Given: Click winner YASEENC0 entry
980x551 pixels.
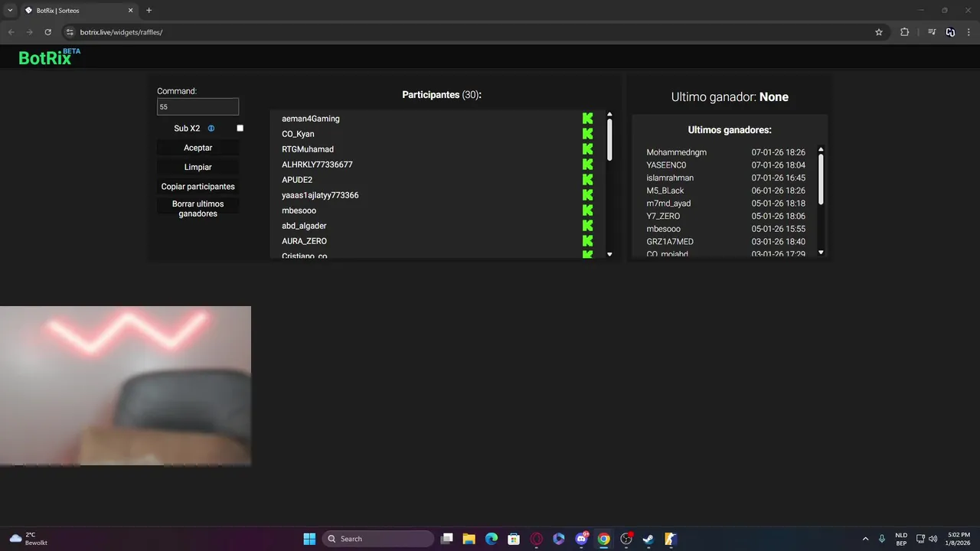Looking at the screenshot, I should [x=666, y=165].
